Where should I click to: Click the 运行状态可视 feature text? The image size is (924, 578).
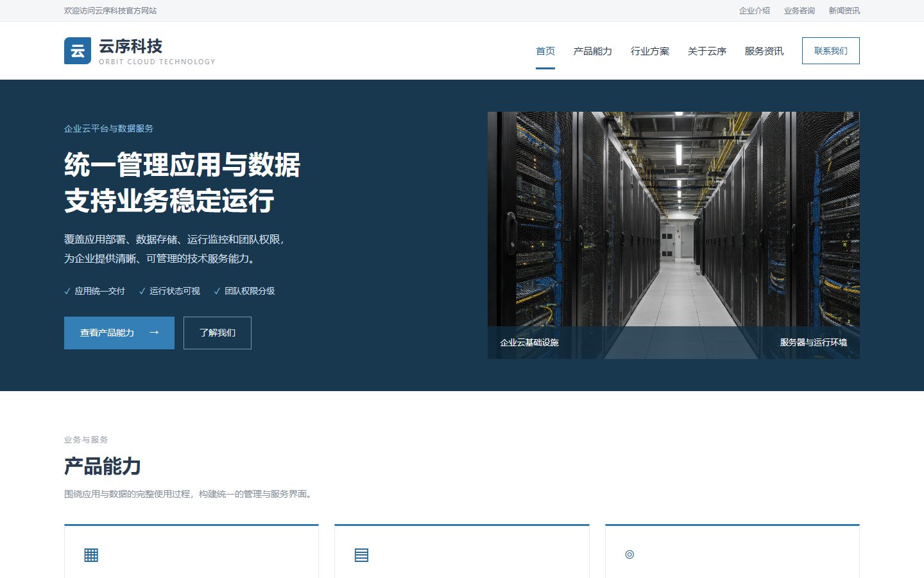175,291
